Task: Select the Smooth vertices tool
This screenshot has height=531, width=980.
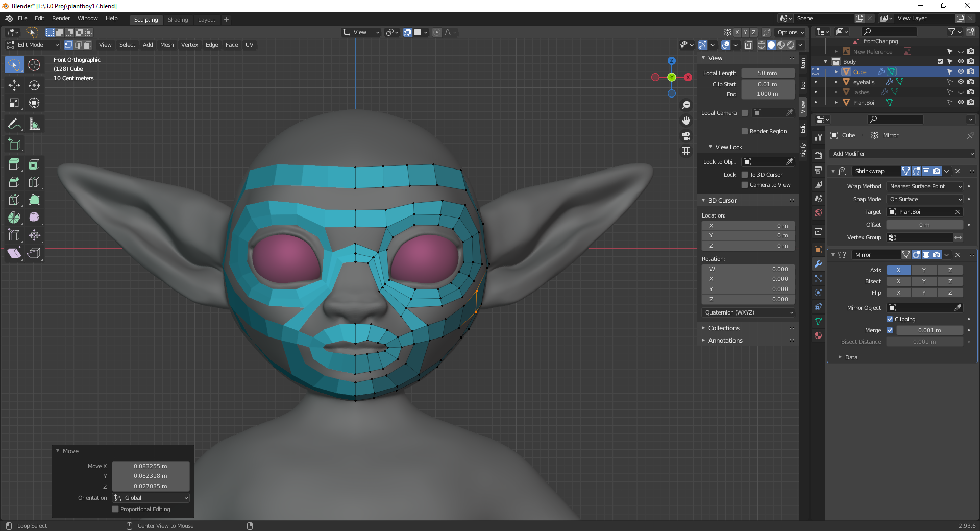Action: coord(34,218)
